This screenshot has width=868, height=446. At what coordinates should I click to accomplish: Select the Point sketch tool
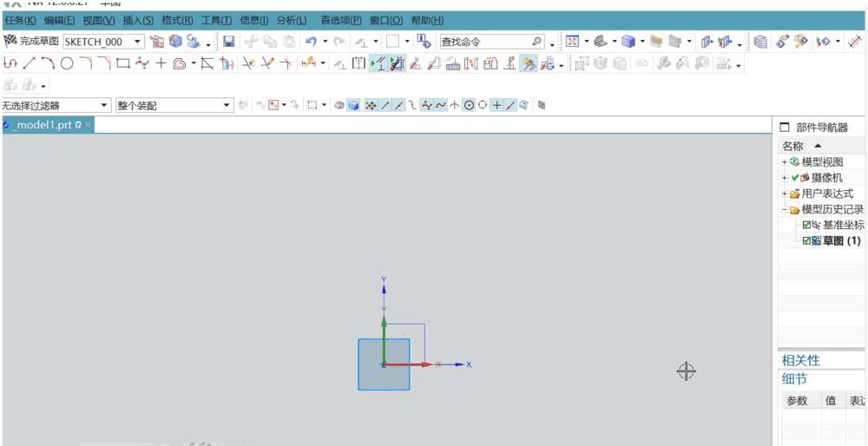(161, 63)
